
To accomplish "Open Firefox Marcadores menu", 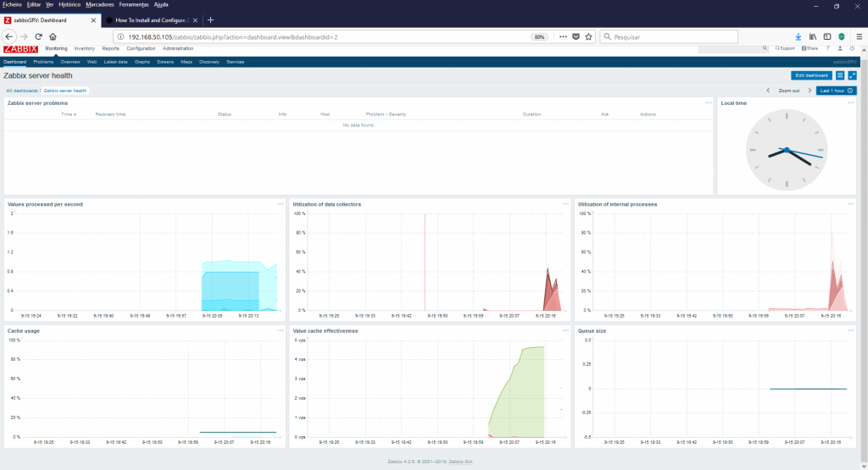I will pyautogui.click(x=100, y=4).
